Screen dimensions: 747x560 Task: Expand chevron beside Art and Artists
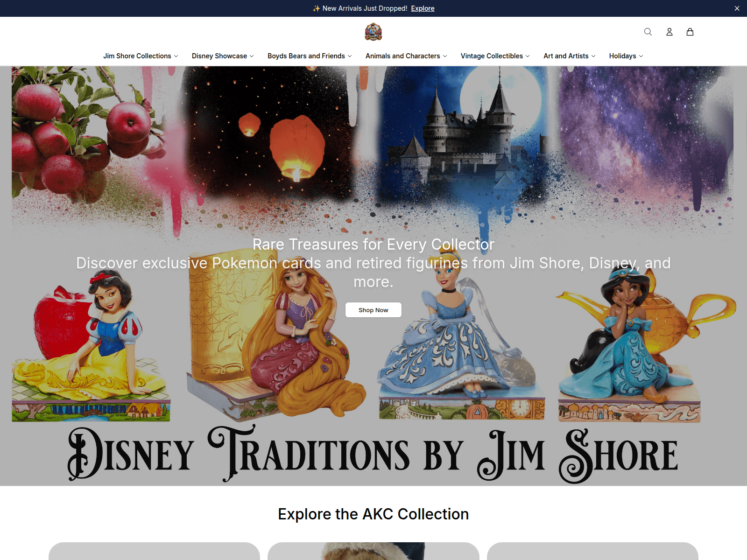click(x=593, y=56)
